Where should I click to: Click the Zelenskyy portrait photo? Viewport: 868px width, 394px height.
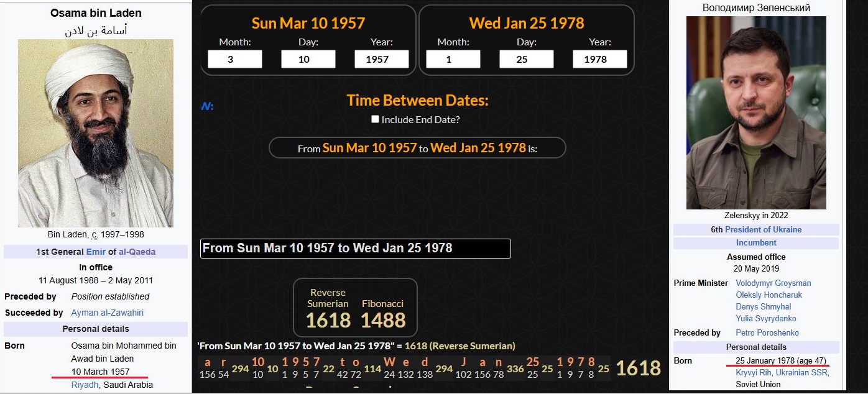[x=755, y=112]
